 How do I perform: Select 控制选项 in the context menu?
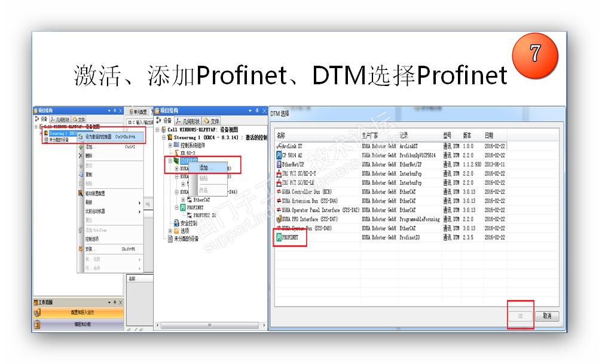tap(92, 239)
